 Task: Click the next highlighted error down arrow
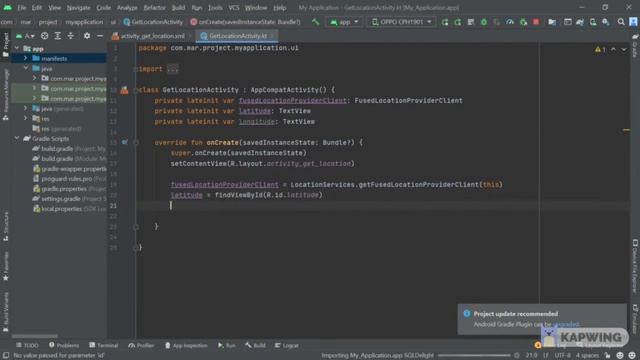[624, 49]
